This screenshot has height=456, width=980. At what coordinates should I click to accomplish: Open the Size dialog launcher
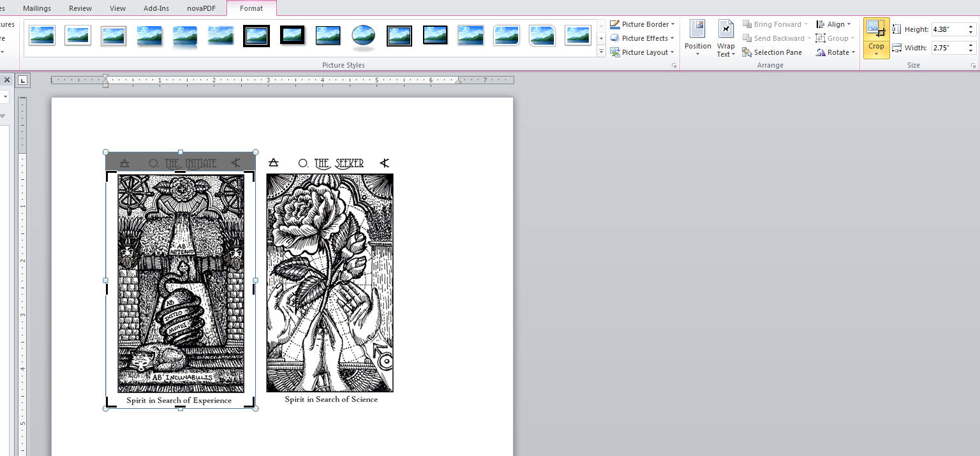click(x=973, y=66)
